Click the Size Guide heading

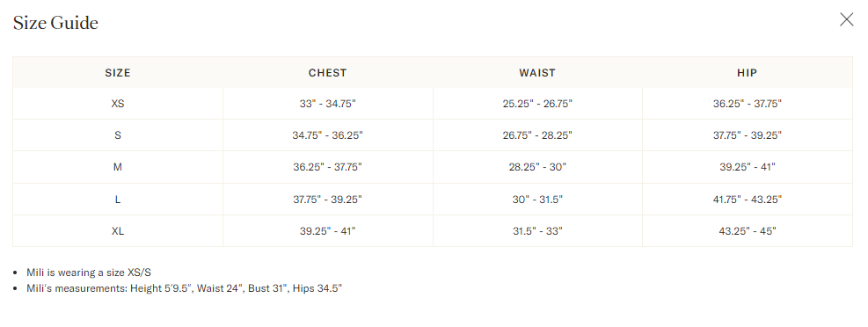point(55,23)
